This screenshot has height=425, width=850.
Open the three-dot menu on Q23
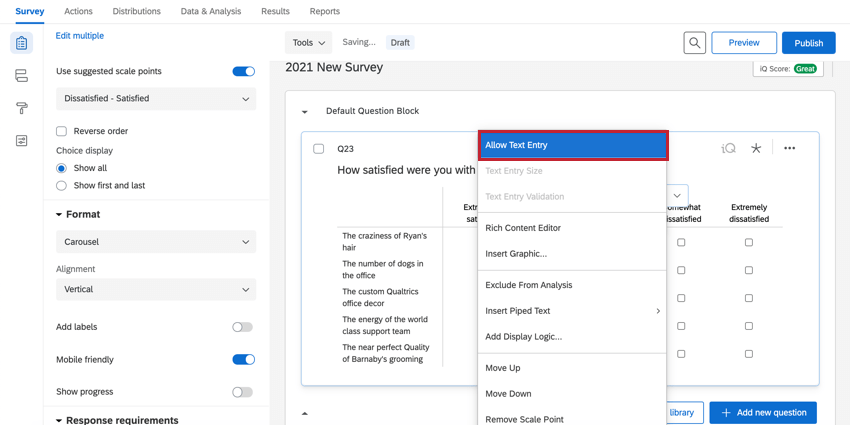tap(789, 148)
